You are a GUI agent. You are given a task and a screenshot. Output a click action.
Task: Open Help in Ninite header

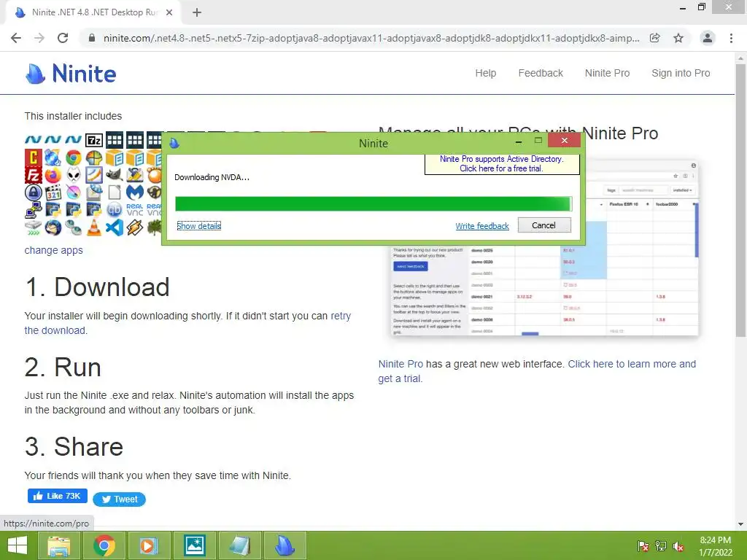pos(485,73)
